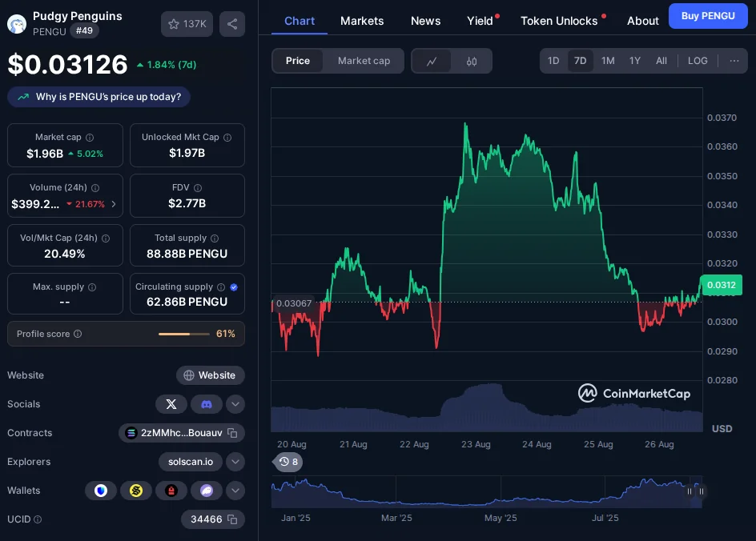Toggle LOG scale on the chart
The height and width of the screenshot is (541, 756).
[698, 61]
